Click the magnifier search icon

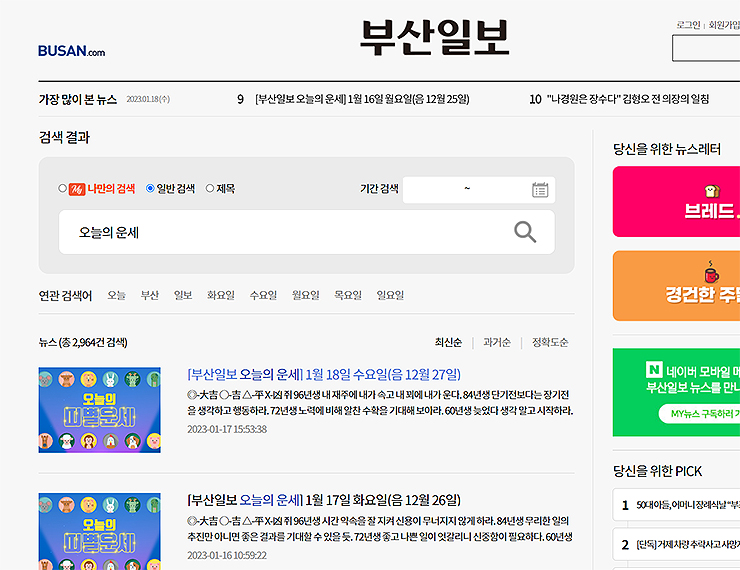click(525, 232)
